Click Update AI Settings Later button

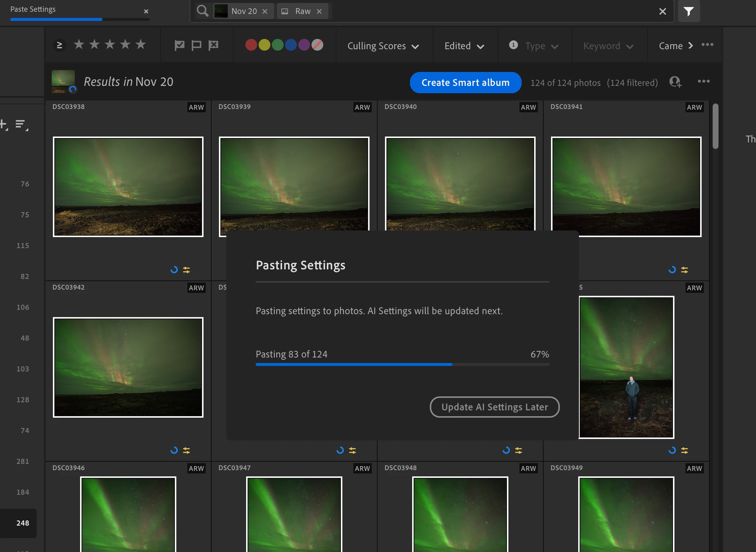pos(494,407)
